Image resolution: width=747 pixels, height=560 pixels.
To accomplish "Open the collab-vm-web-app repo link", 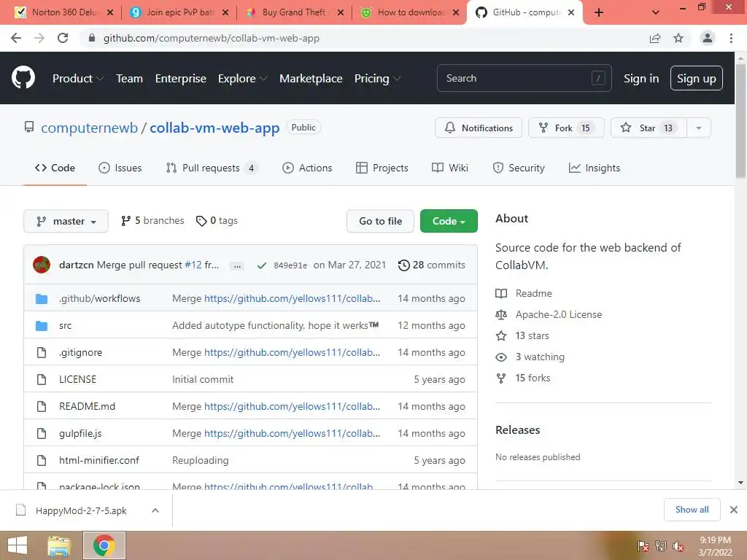I will pyautogui.click(x=214, y=128).
